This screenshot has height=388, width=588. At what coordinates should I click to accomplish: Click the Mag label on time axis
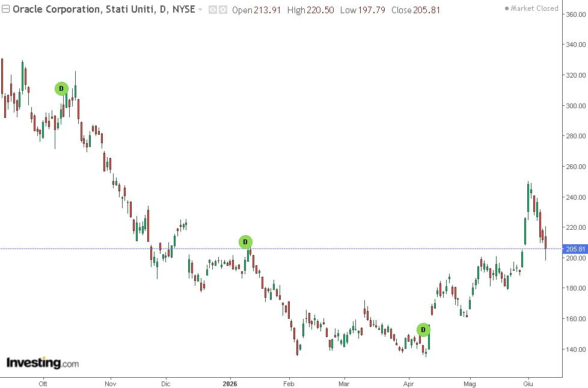coord(470,384)
